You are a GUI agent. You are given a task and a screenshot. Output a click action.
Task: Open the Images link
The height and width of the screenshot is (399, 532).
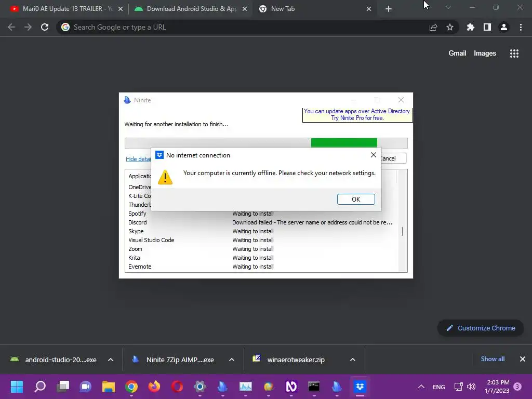click(485, 54)
